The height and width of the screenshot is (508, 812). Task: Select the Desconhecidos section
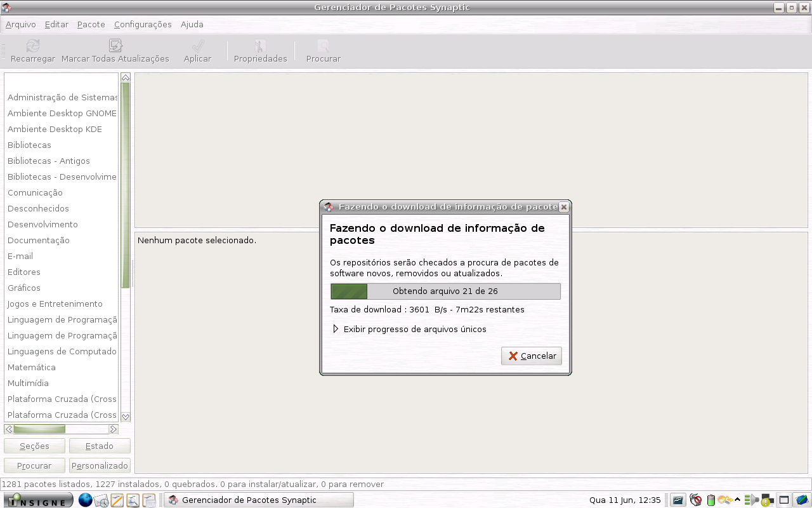pyautogui.click(x=62, y=208)
